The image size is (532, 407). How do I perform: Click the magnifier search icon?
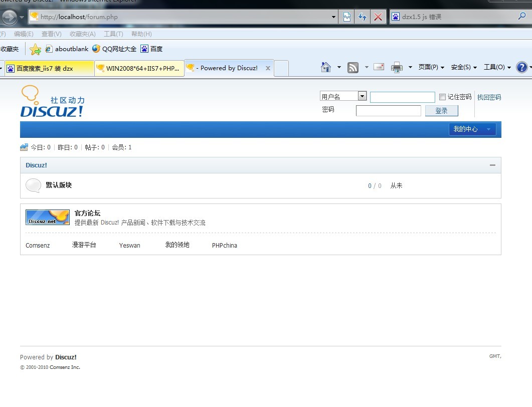(x=522, y=16)
